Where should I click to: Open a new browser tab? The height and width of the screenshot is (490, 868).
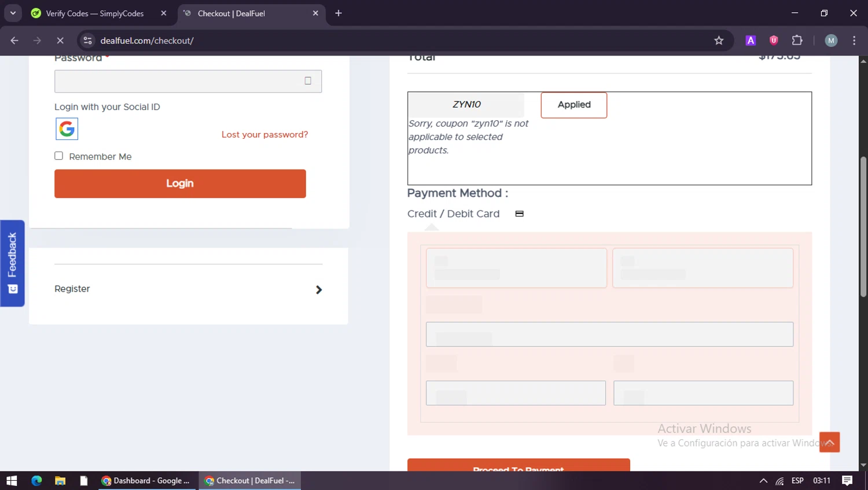339,13
